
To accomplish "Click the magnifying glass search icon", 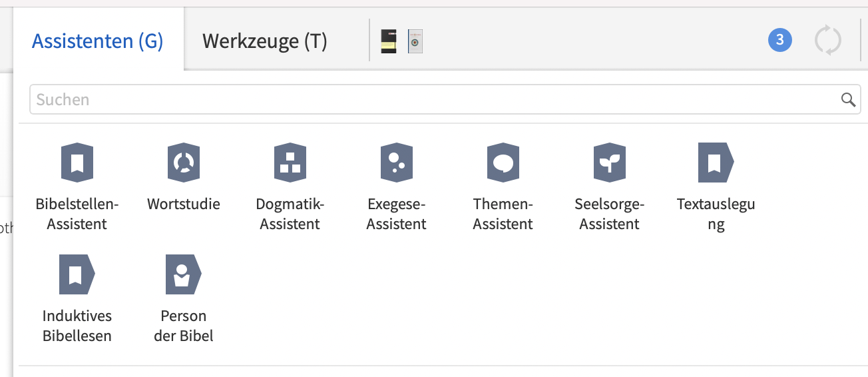I will click(x=848, y=100).
